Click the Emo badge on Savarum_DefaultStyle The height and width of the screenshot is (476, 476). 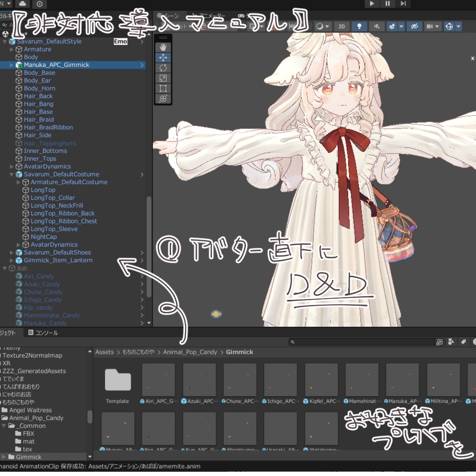pyautogui.click(x=120, y=41)
